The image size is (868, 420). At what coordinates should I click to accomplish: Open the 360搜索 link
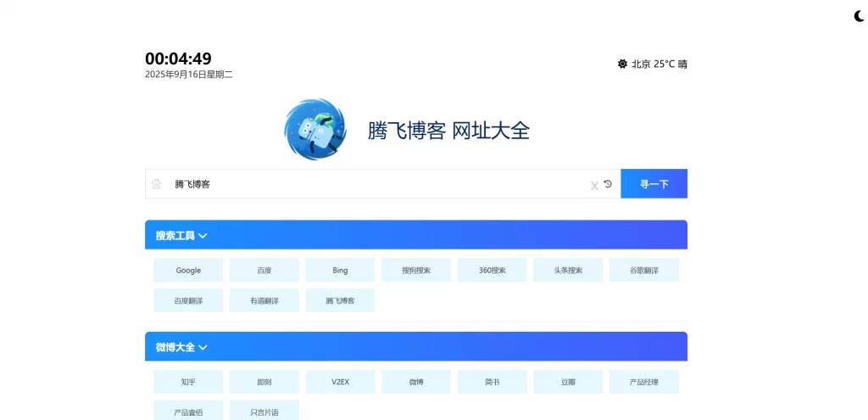492,271
